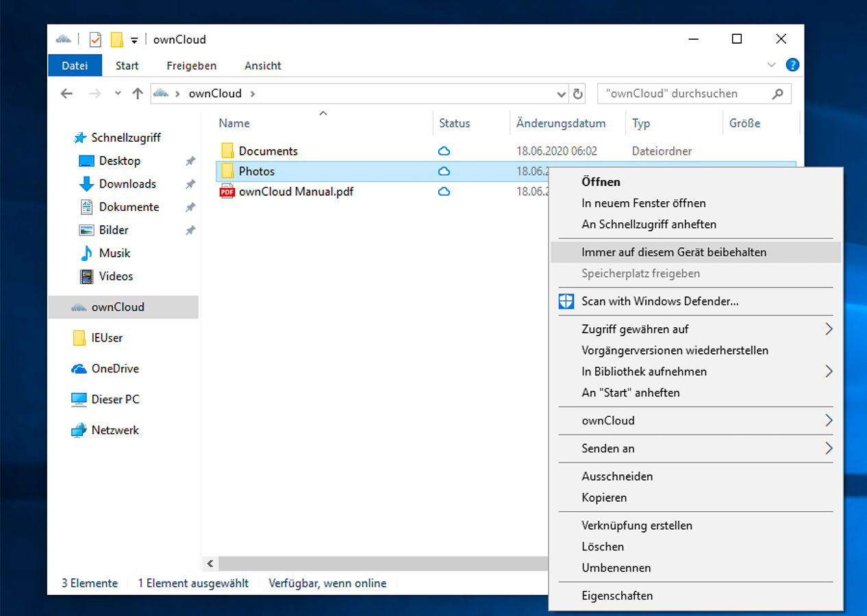
Task: Click cloud status icon of Photos
Action: 444,171
